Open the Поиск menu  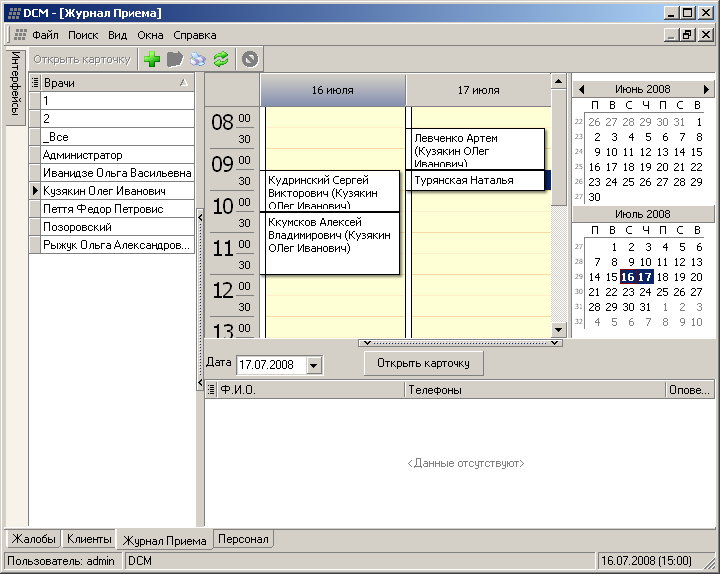(83, 35)
